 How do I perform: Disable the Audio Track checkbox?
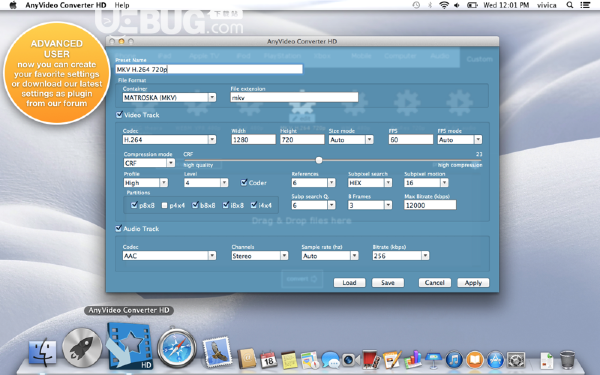119,228
